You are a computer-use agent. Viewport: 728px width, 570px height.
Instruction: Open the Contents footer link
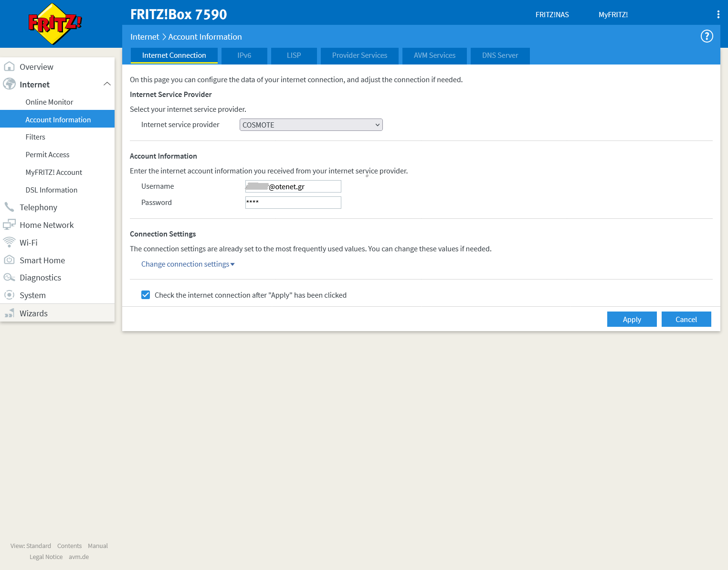click(69, 546)
